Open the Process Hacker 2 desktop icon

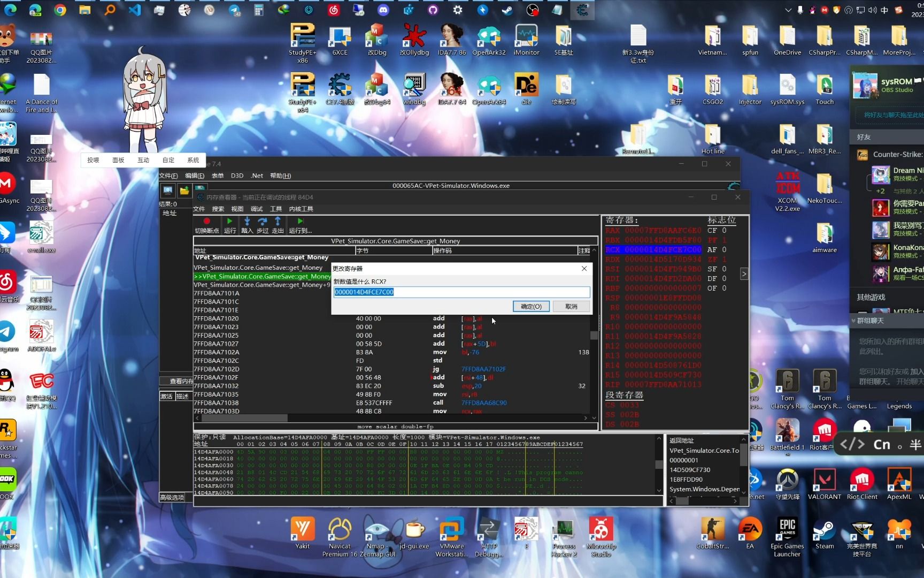coord(564,538)
